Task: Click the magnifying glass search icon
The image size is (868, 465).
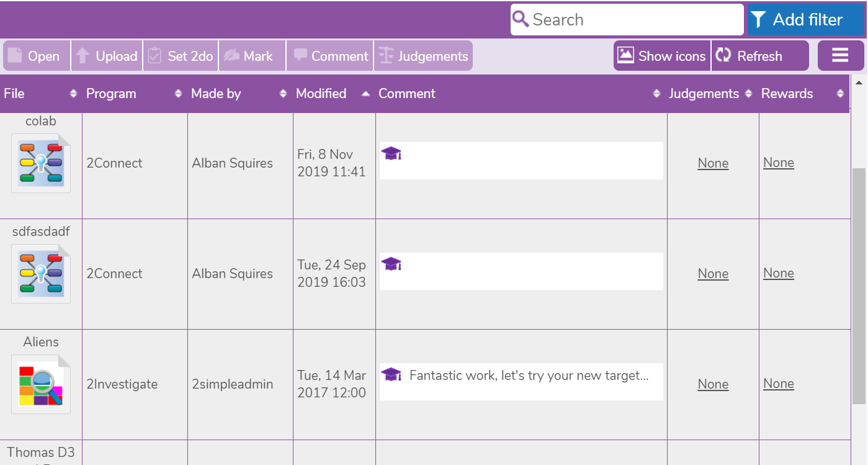Action: 521,19
